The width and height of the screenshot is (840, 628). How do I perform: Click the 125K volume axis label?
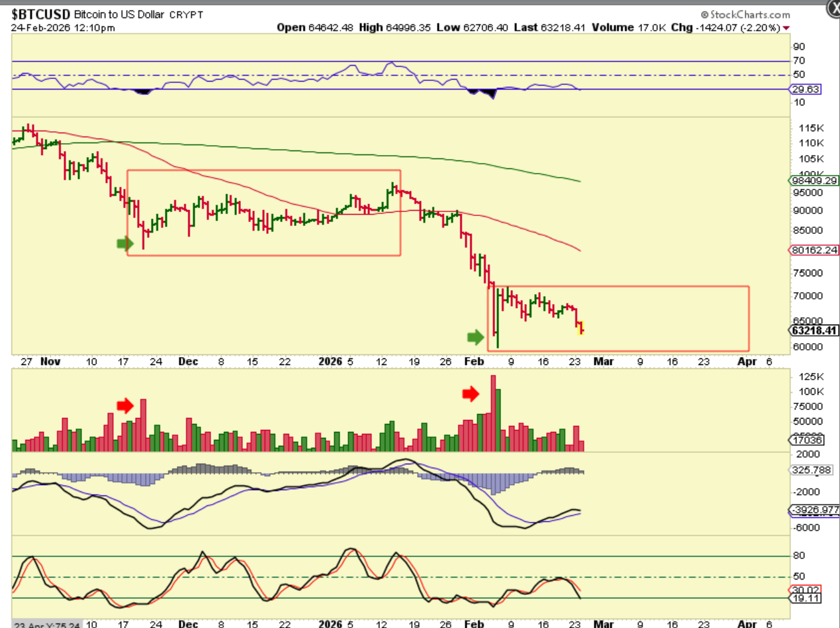pos(811,377)
